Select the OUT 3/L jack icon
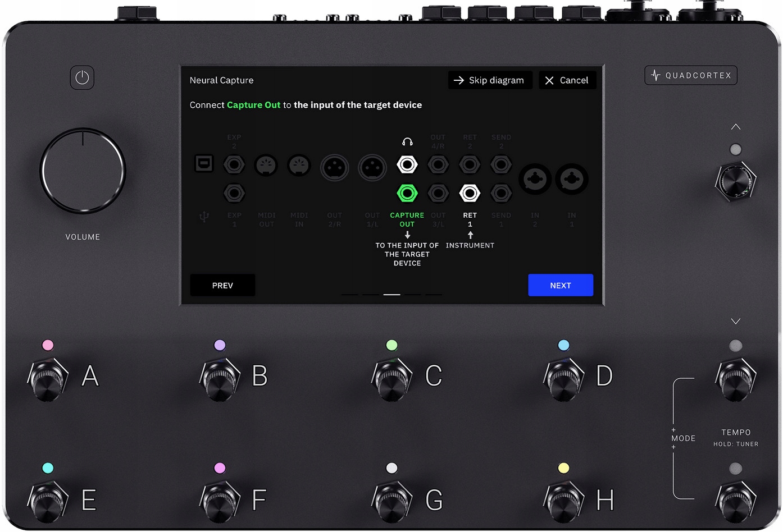 438,194
